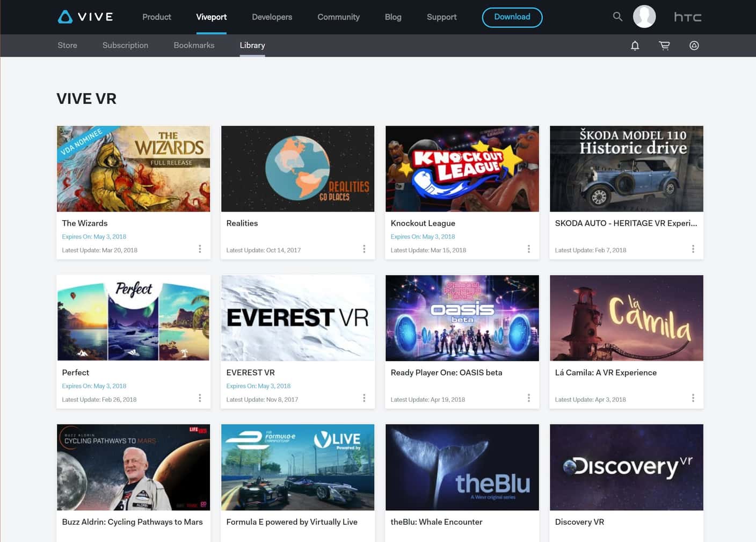Open notifications bell icon
The image size is (756, 542).
tap(635, 46)
